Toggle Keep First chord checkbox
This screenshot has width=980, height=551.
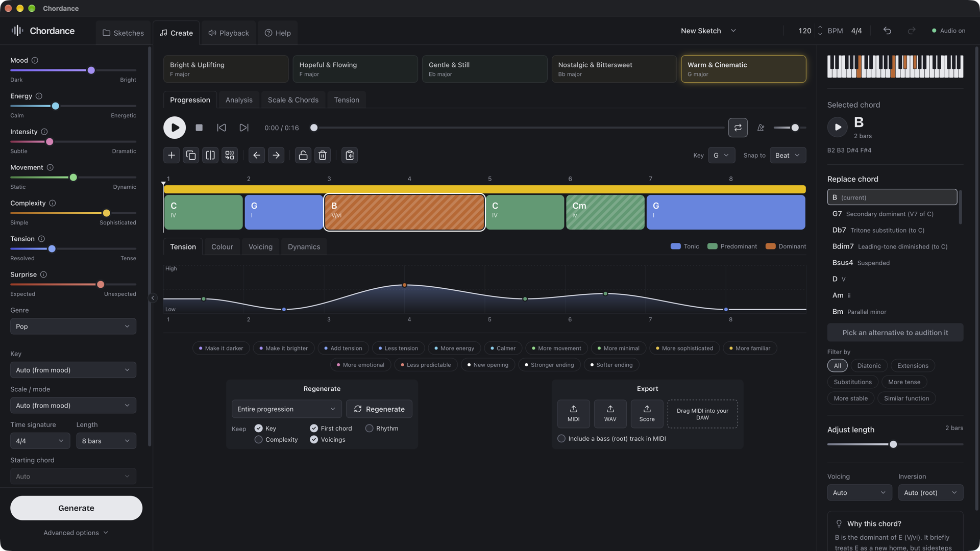pos(314,429)
